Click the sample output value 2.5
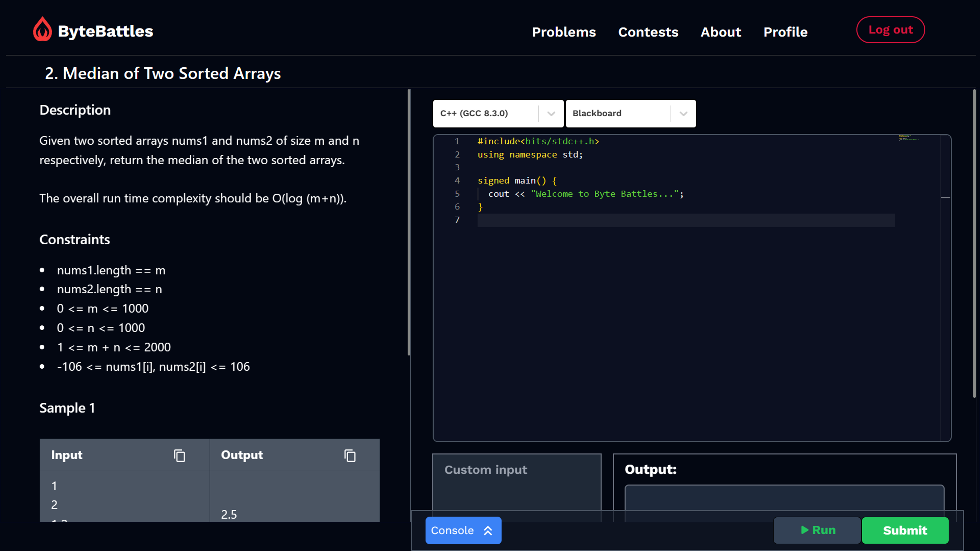This screenshot has height=551, width=980. coord(229,515)
